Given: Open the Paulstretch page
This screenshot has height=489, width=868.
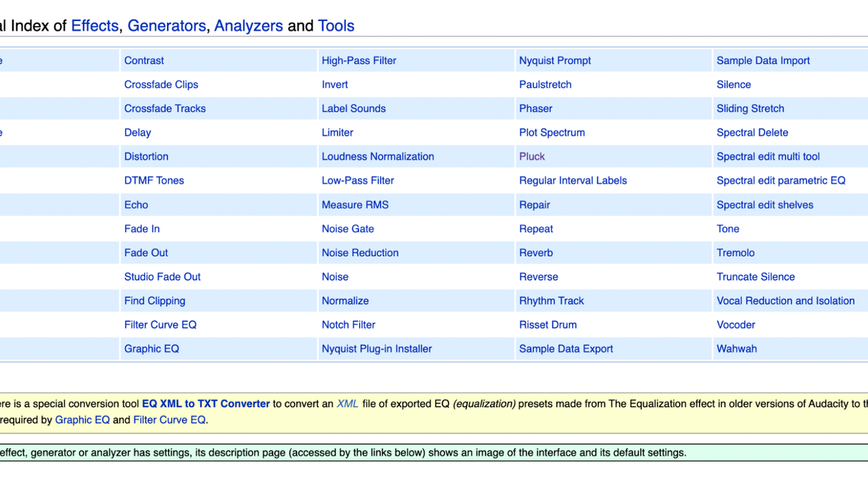Looking at the screenshot, I should (545, 85).
